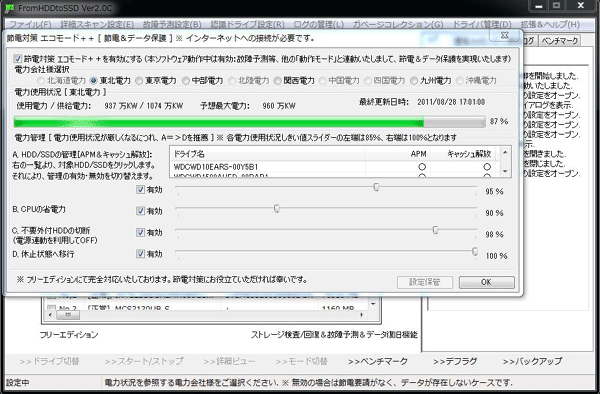Minimize the FromHDDtoSSD window
Screen dimensions: 600x394
tap(539, 6)
